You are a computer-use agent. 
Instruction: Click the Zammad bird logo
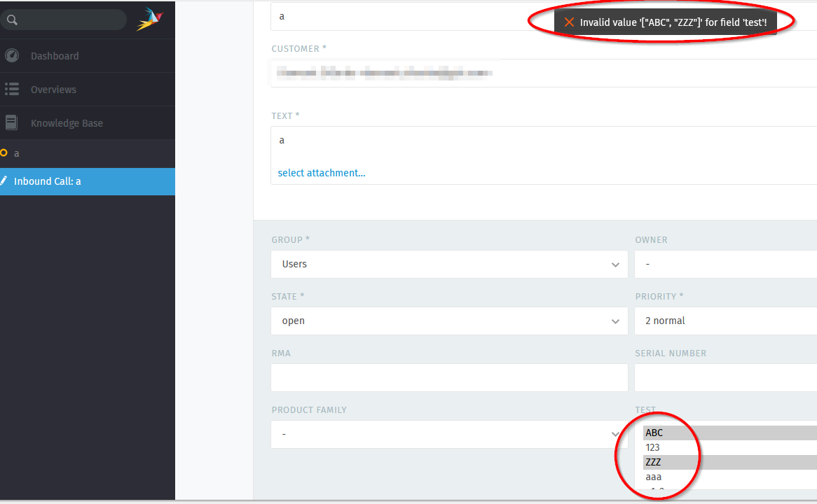[150, 20]
